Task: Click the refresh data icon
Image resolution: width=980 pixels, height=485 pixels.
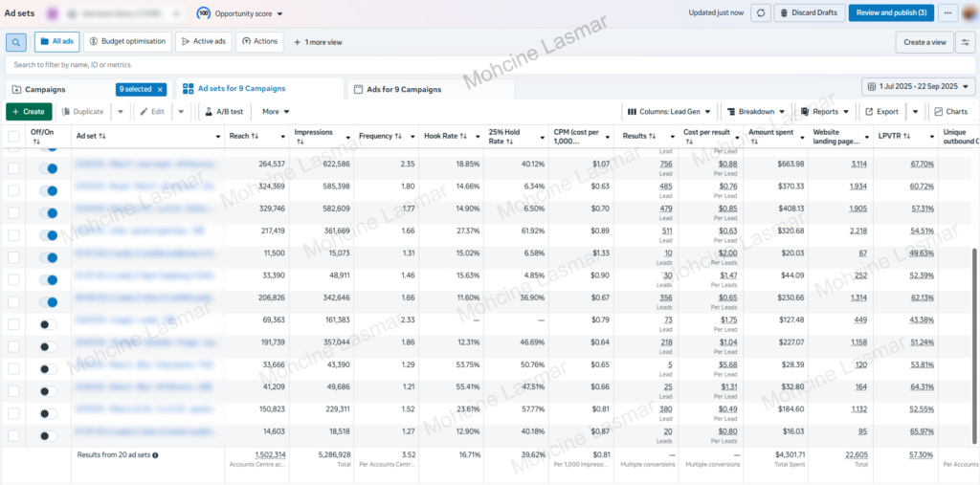Action: coord(760,12)
